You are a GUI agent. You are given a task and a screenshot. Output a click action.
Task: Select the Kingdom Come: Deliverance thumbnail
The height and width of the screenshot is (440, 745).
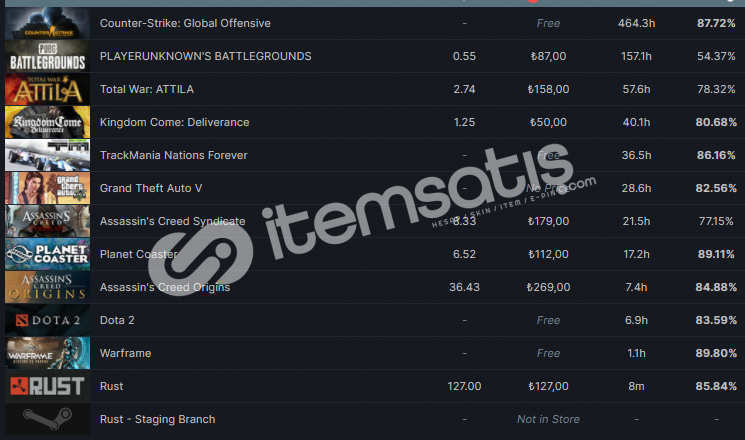click(x=48, y=122)
